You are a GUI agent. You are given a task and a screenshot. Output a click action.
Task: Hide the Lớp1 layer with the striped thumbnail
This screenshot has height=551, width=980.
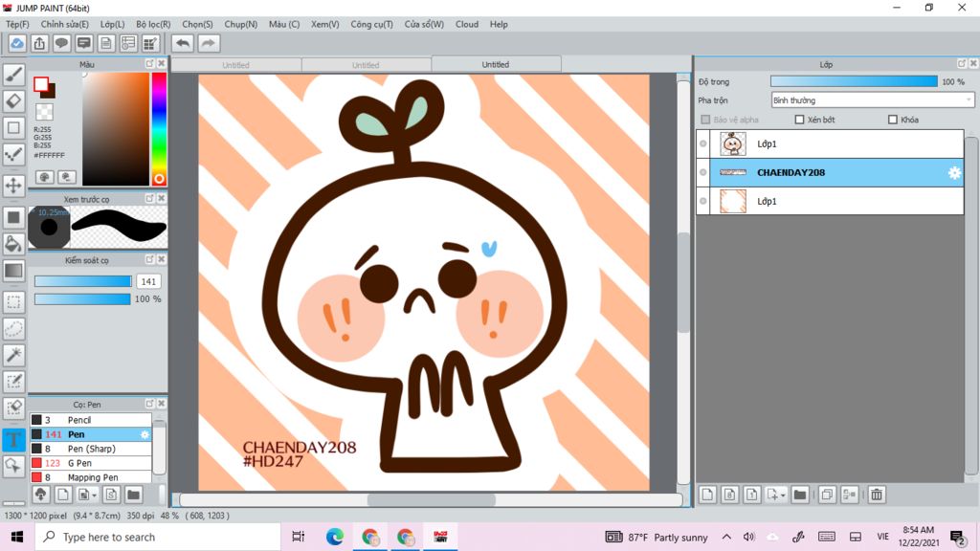(x=703, y=201)
